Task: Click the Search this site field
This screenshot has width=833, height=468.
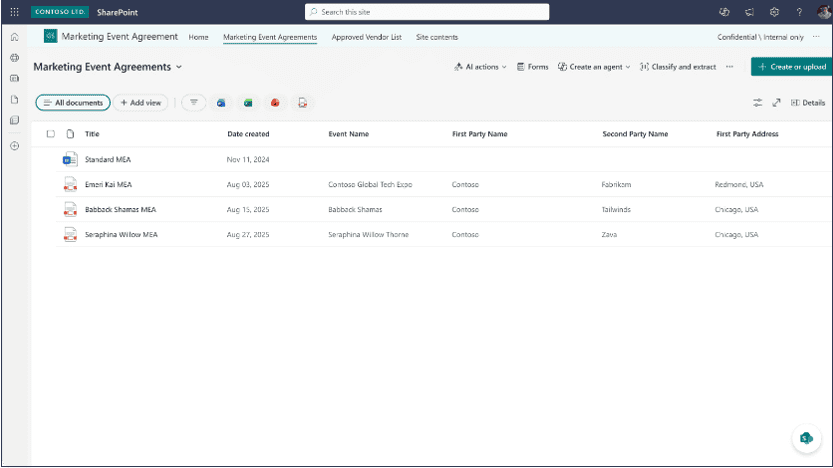Action: [x=427, y=12]
